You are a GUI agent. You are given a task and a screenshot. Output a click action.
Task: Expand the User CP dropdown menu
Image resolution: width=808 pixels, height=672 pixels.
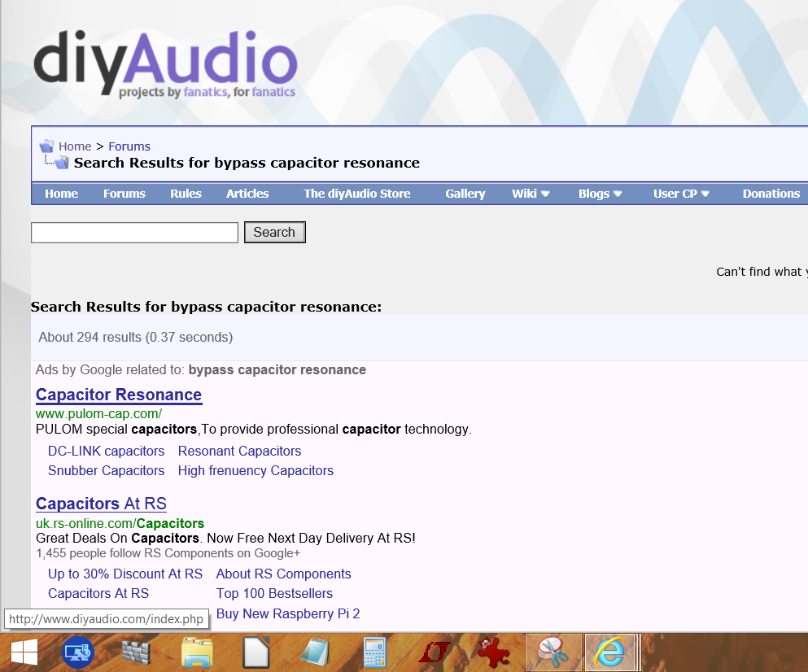pos(681,194)
